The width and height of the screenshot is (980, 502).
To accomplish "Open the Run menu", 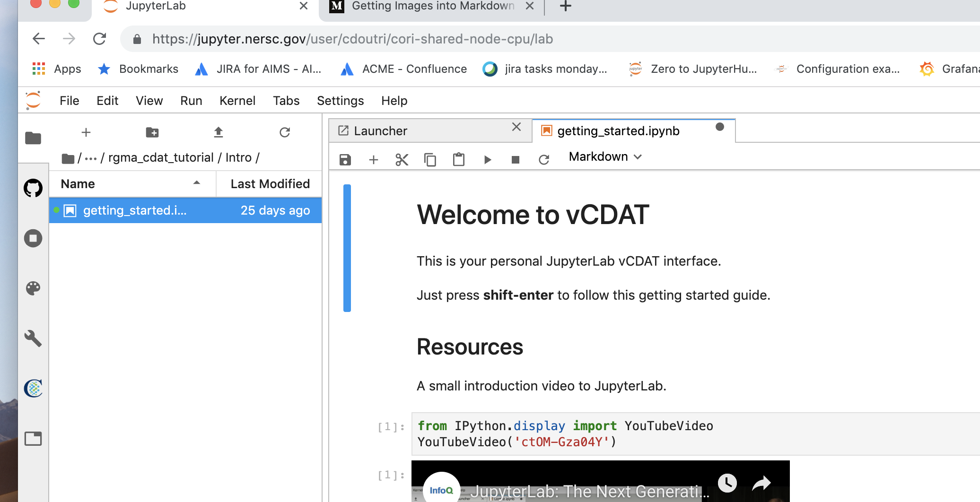I will coord(191,101).
